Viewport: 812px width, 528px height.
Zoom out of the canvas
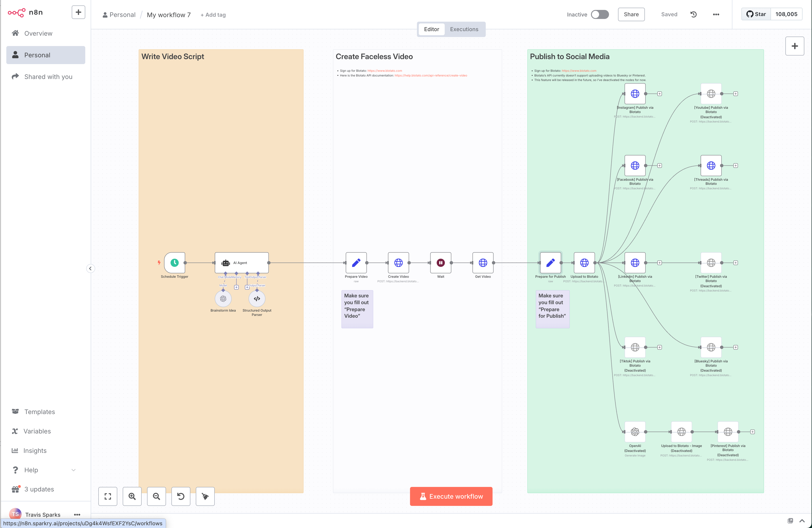157,496
